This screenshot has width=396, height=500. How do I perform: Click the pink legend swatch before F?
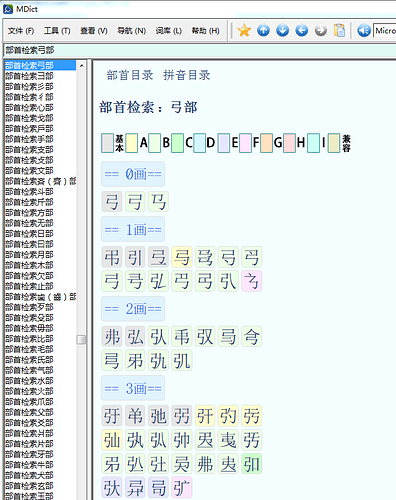click(x=246, y=143)
